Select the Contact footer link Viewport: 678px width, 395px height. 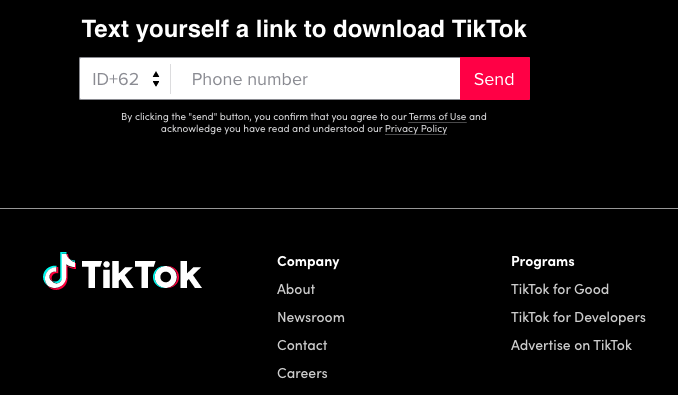click(302, 345)
